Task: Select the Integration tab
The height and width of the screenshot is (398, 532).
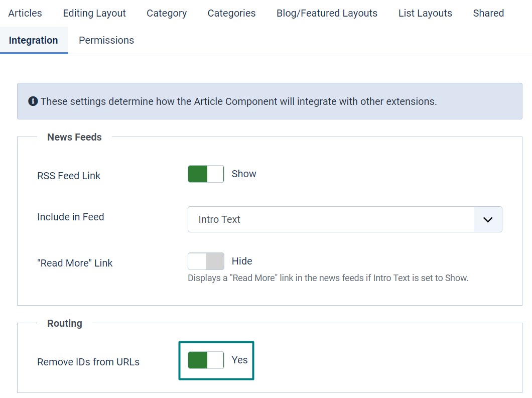Action: tap(34, 40)
